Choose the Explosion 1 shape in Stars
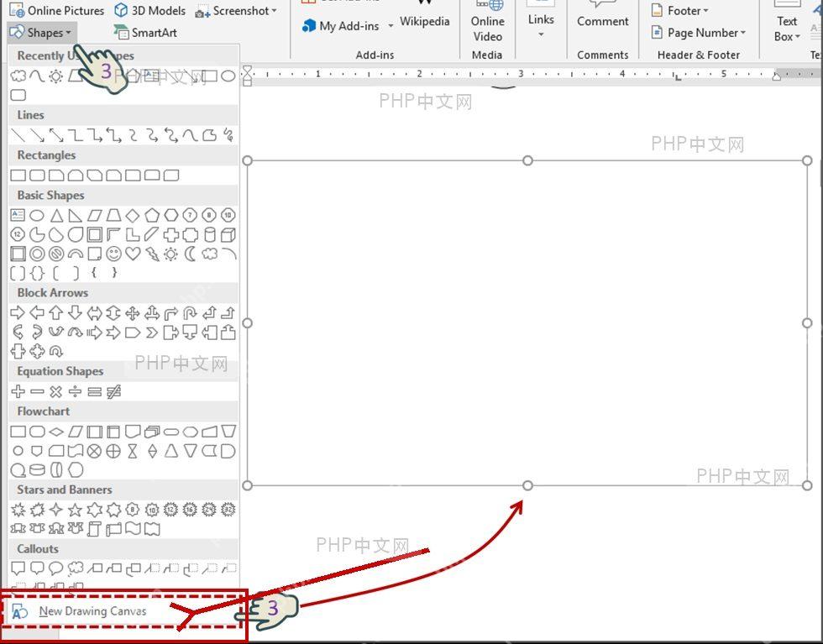The height and width of the screenshot is (644, 823). click(18, 509)
